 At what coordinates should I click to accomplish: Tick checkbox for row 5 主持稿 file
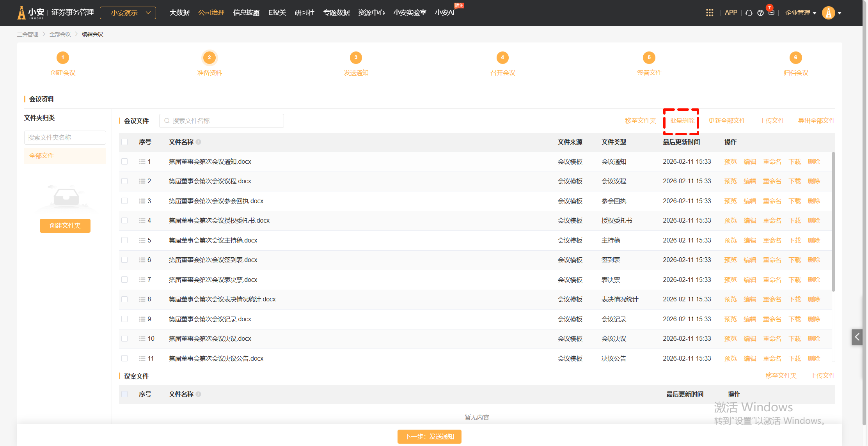pos(124,240)
